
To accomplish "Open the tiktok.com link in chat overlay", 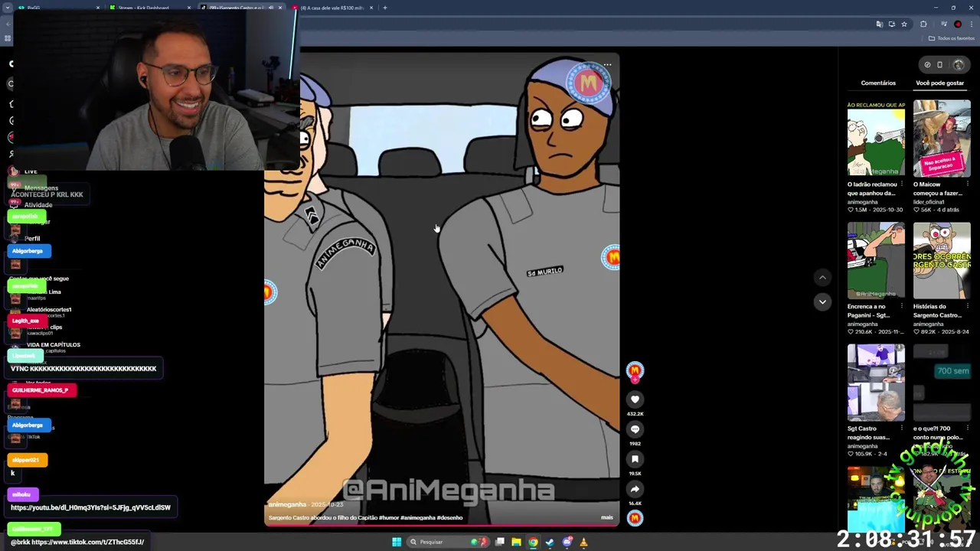I will tap(88, 542).
